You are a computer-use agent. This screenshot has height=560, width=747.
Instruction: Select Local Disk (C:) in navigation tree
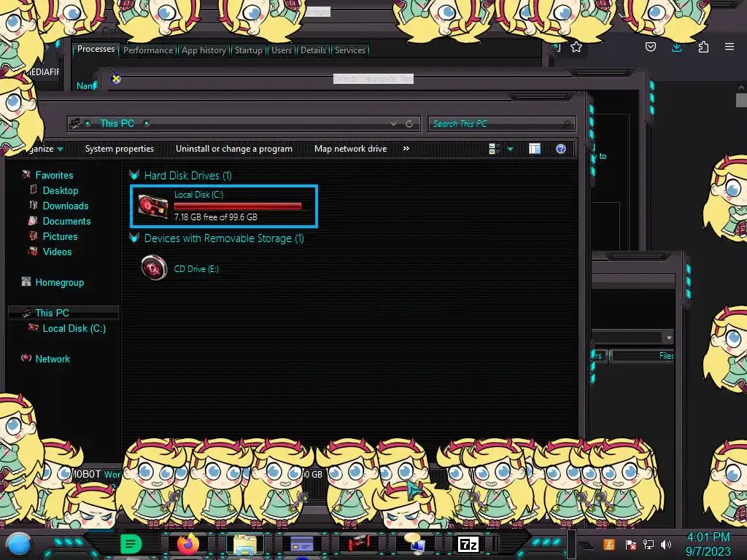tap(74, 328)
